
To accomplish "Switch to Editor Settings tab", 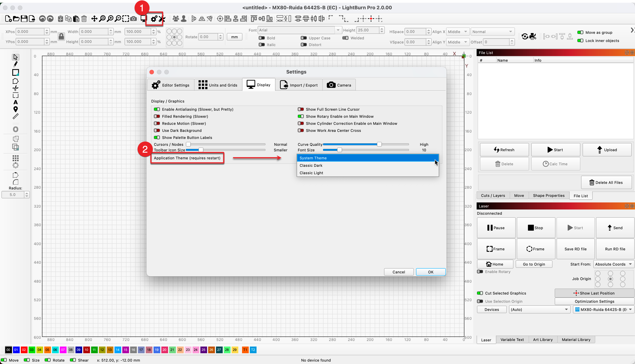I will 171,85.
